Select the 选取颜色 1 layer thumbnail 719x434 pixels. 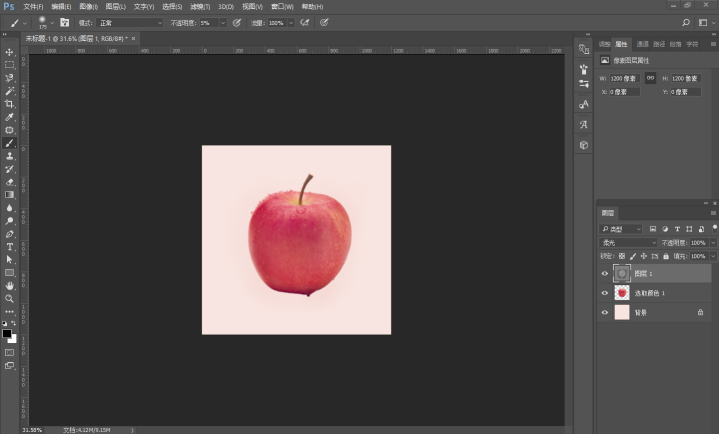coord(622,293)
